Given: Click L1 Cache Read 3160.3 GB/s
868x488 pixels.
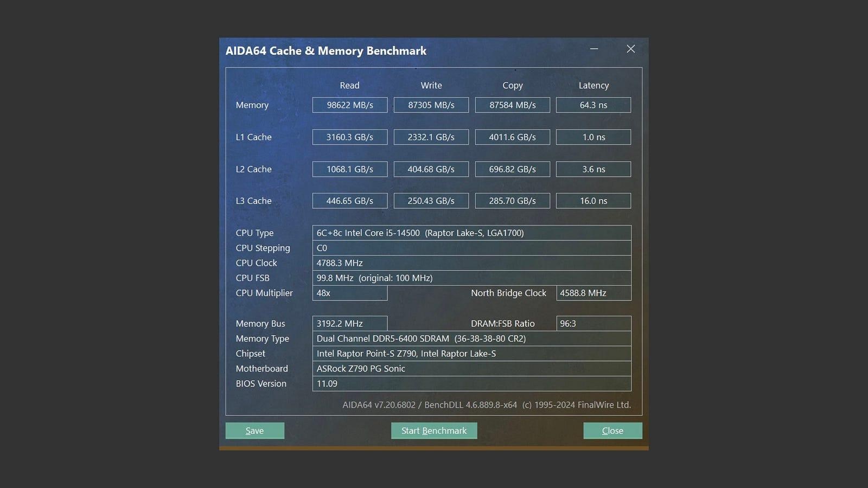Looking at the screenshot, I should click(x=350, y=137).
